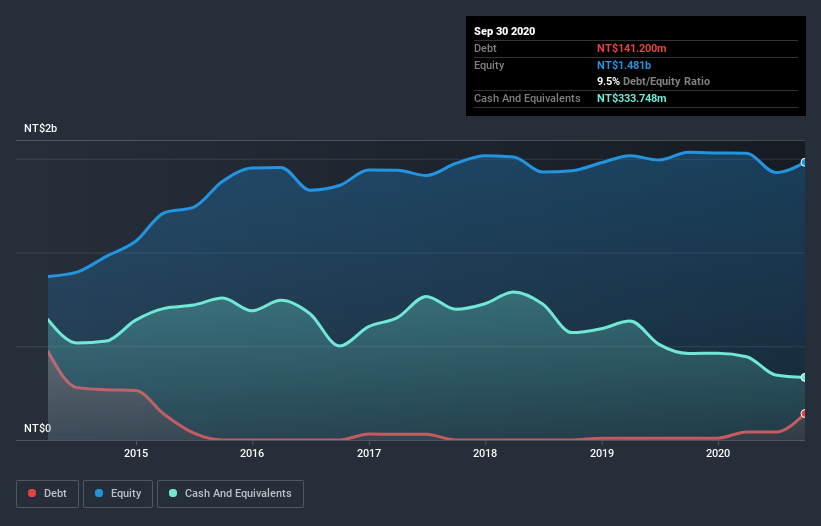The height and width of the screenshot is (526, 821).
Task: Click the 2016 x-axis label
Action: pyautogui.click(x=252, y=453)
